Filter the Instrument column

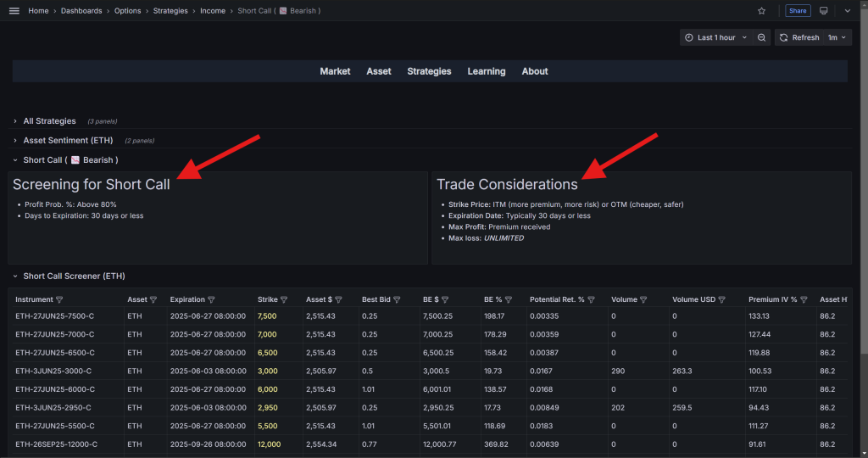59,299
